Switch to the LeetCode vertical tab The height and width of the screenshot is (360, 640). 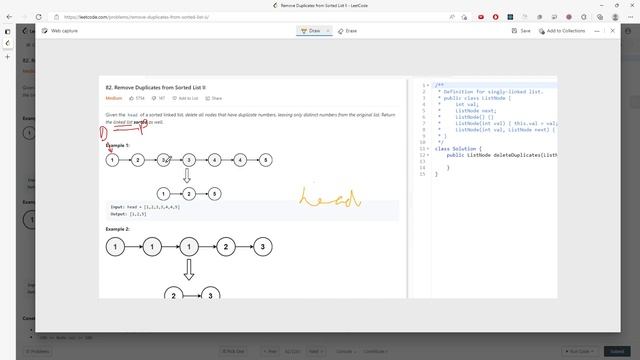[7, 43]
